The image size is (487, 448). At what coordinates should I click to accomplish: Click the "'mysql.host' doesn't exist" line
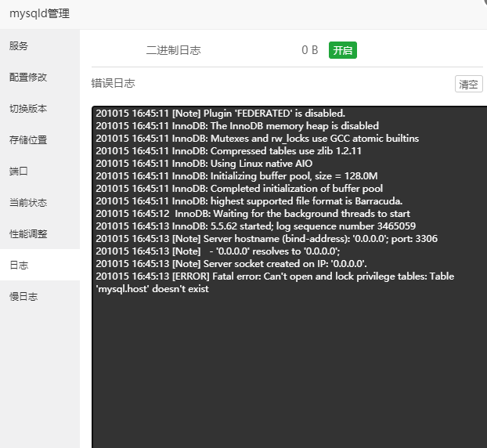click(x=152, y=289)
